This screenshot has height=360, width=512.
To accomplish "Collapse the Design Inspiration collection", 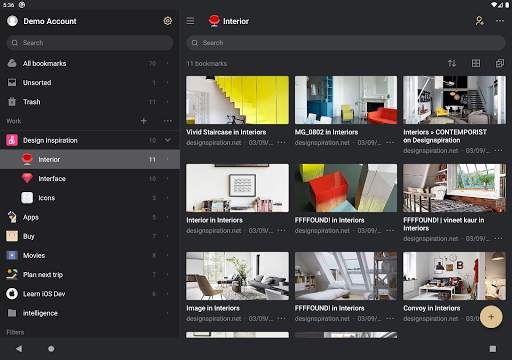I will 168,140.
